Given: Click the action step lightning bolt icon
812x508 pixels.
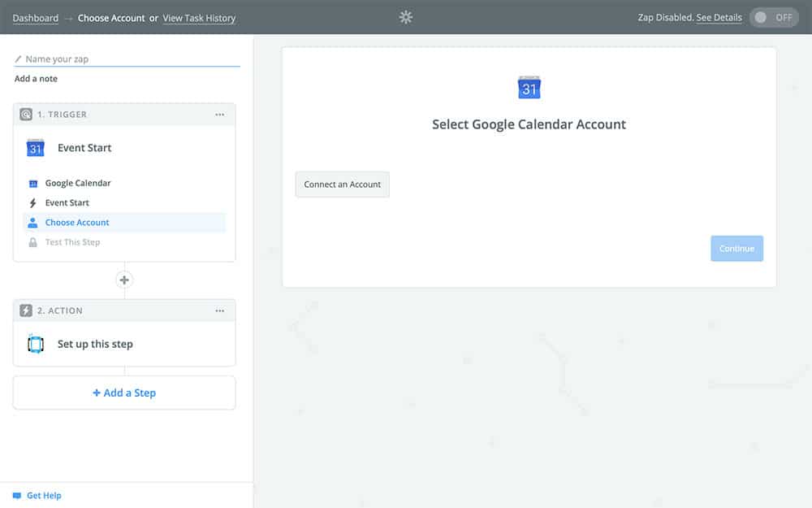Looking at the screenshot, I should pyautogui.click(x=26, y=310).
